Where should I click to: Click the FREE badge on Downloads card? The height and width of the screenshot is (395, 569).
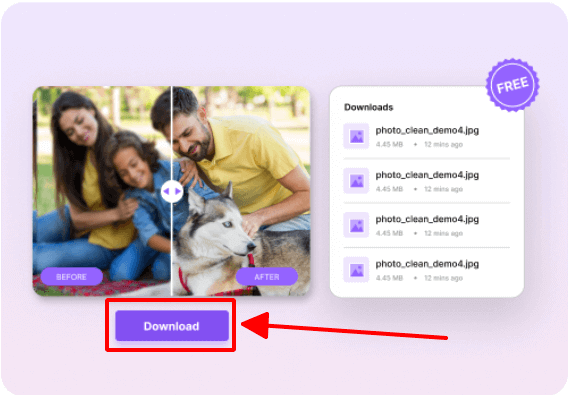[512, 85]
